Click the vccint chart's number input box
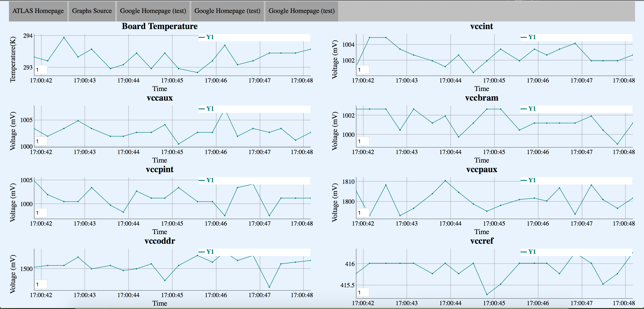 [x=363, y=70]
